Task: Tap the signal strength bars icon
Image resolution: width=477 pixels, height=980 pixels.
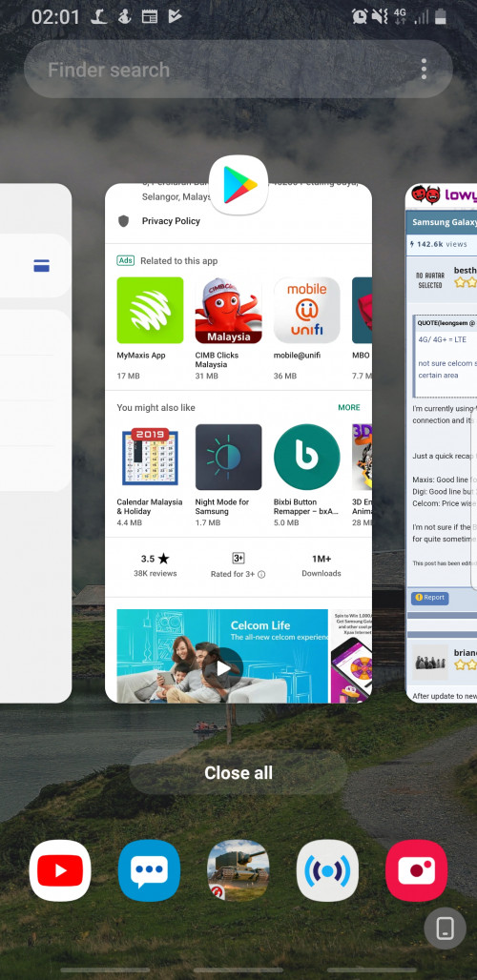Action: [422, 17]
